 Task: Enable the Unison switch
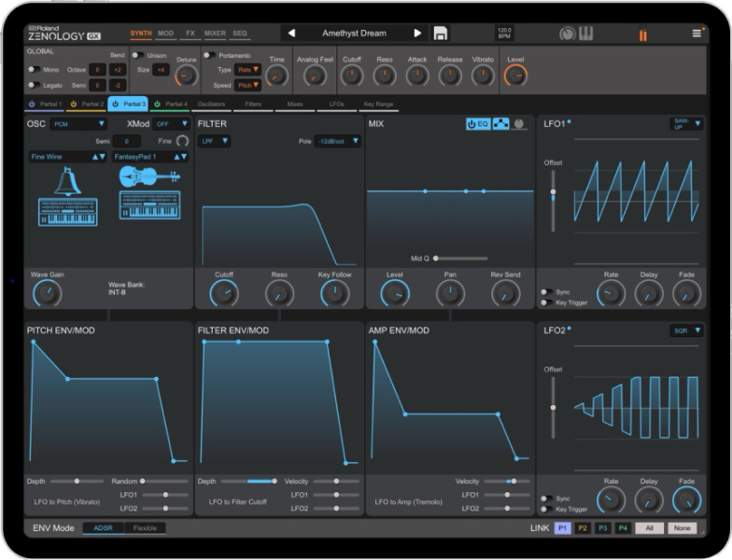[138, 55]
